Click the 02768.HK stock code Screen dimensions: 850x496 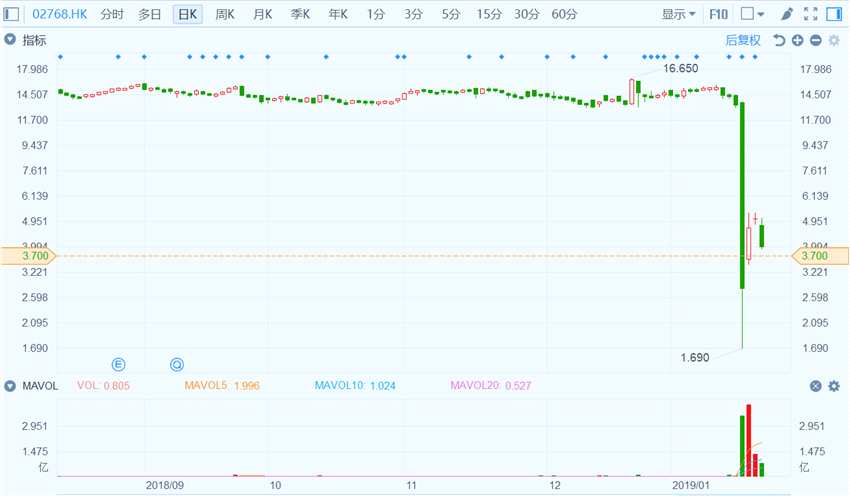[60, 14]
